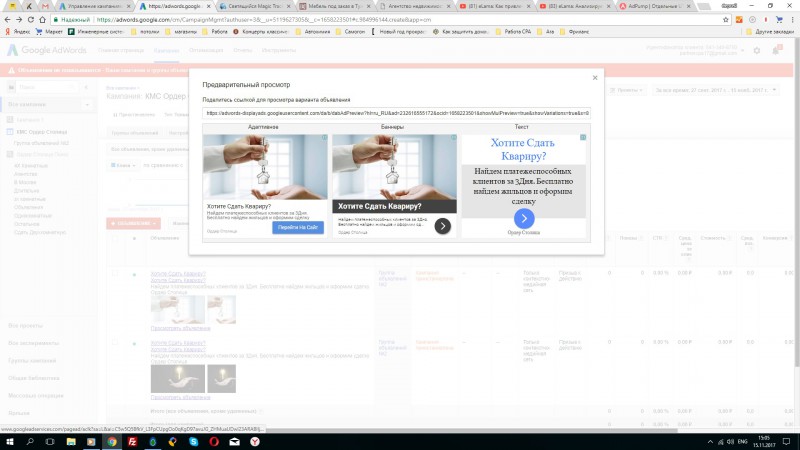Screen dimensions: 800x450
Task: Open the browser Home page icon
Action: [42, 19]
